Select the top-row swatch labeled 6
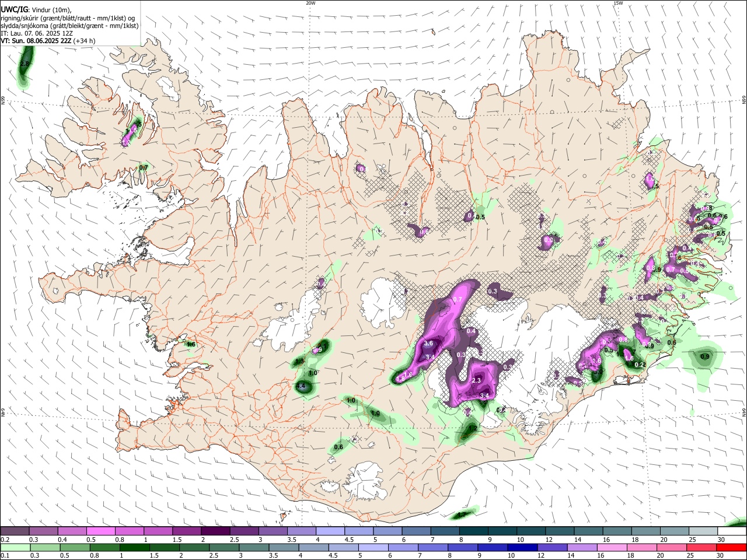The height and width of the screenshot is (560, 747). (417, 531)
